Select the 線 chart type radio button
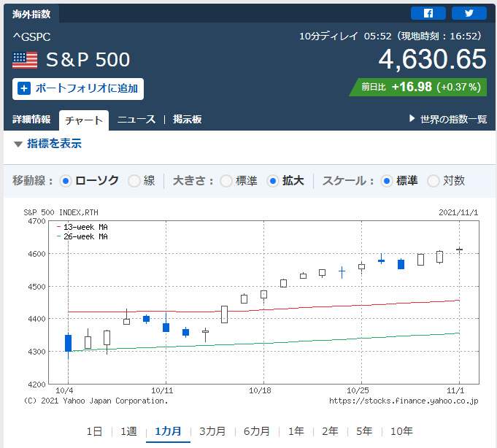The width and height of the screenshot is (497, 448). click(x=134, y=181)
